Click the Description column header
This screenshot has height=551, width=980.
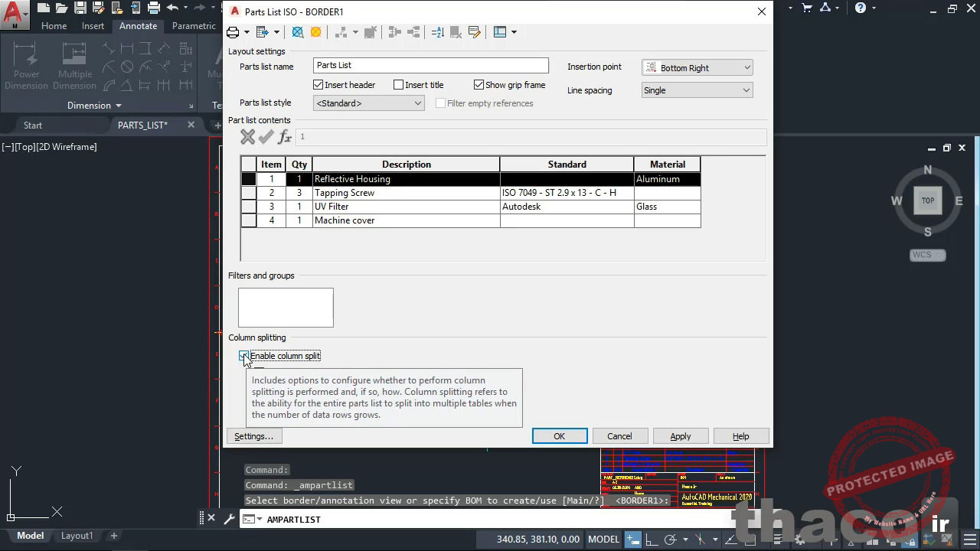[406, 165]
